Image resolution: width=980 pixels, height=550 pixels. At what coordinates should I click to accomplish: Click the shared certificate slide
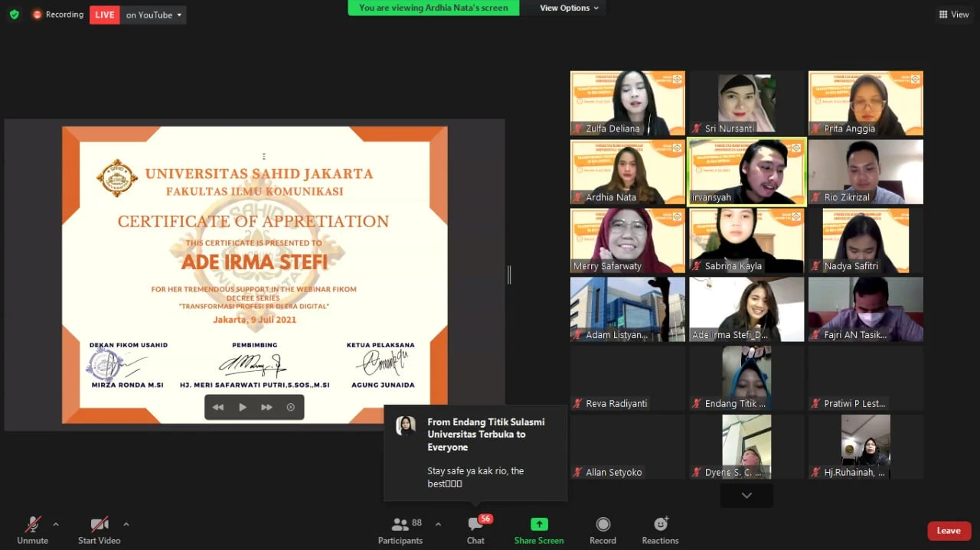click(x=255, y=275)
